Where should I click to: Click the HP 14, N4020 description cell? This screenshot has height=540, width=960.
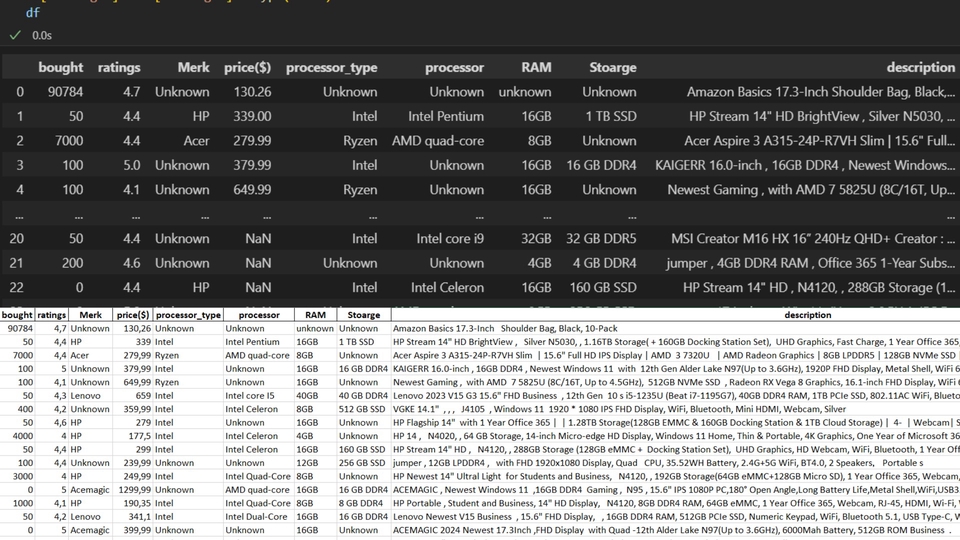tap(676, 436)
